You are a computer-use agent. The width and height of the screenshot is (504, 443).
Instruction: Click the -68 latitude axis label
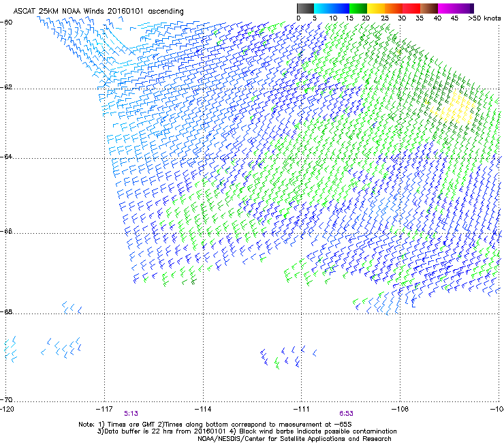point(6,311)
